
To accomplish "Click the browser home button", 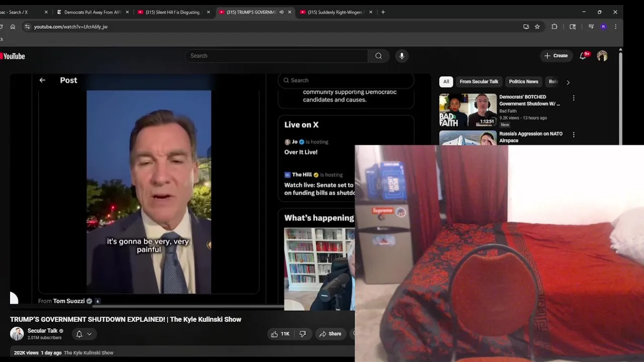I will pos(13,27).
